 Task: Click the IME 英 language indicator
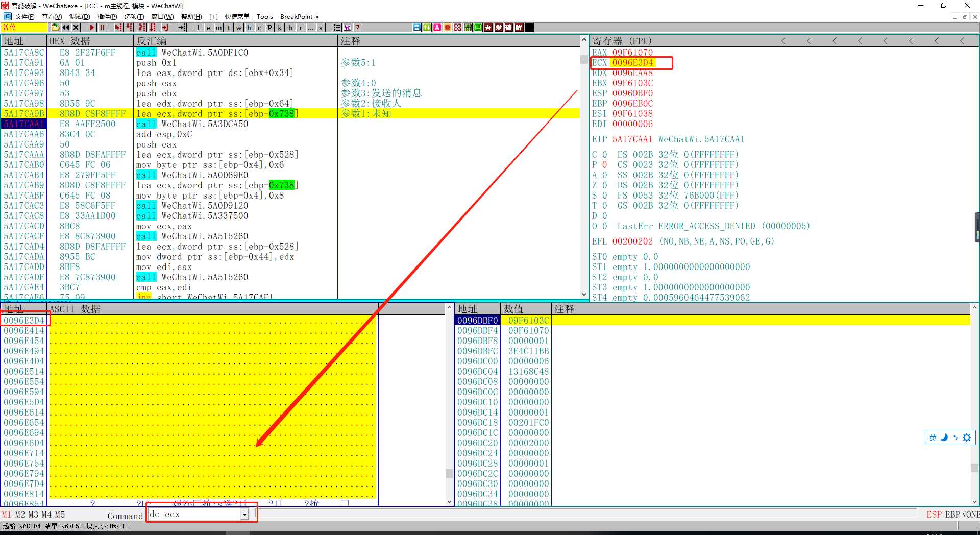(x=933, y=437)
